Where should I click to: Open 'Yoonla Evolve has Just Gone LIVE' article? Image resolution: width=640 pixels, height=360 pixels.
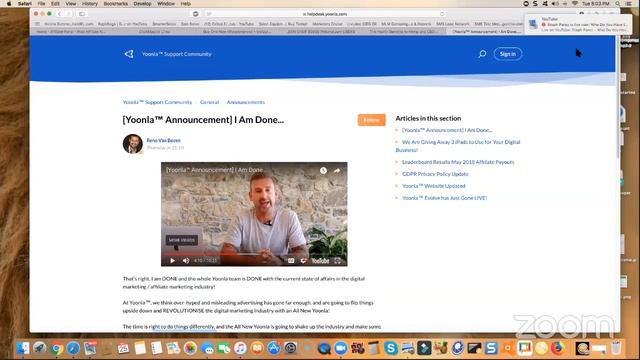(444, 198)
